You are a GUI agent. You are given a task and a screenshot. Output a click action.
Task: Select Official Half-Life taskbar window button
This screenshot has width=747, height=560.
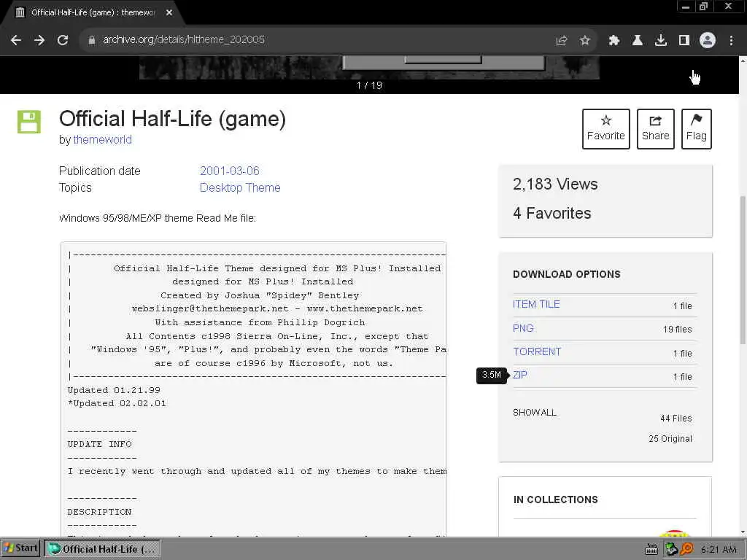tap(102, 549)
